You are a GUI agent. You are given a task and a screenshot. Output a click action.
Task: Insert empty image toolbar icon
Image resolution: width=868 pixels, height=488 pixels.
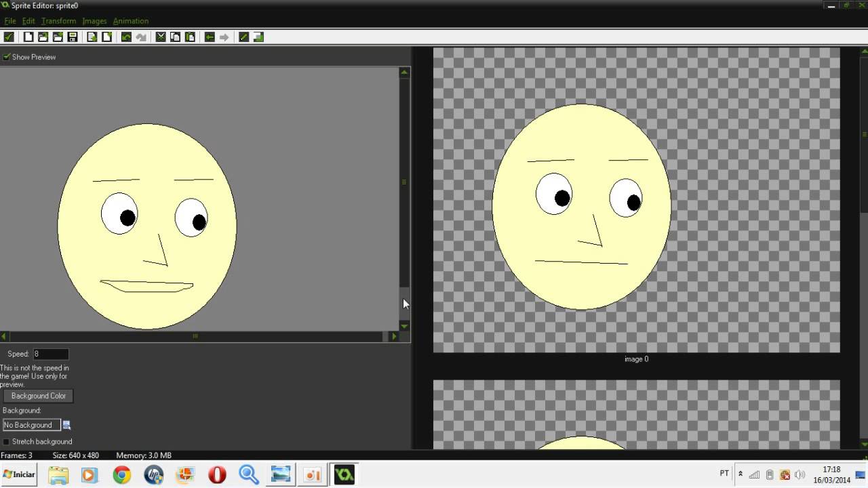(106, 37)
